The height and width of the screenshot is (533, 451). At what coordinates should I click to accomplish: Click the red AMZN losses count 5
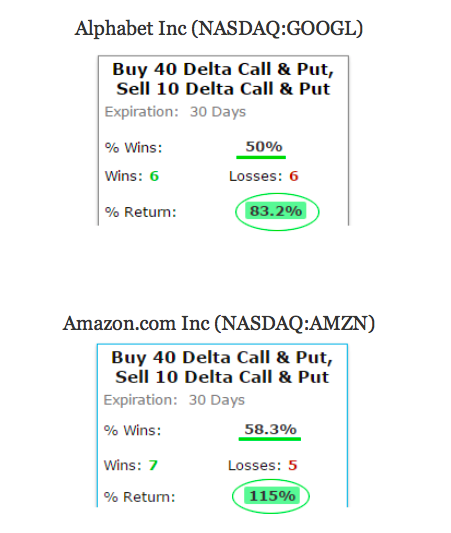[293, 465]
